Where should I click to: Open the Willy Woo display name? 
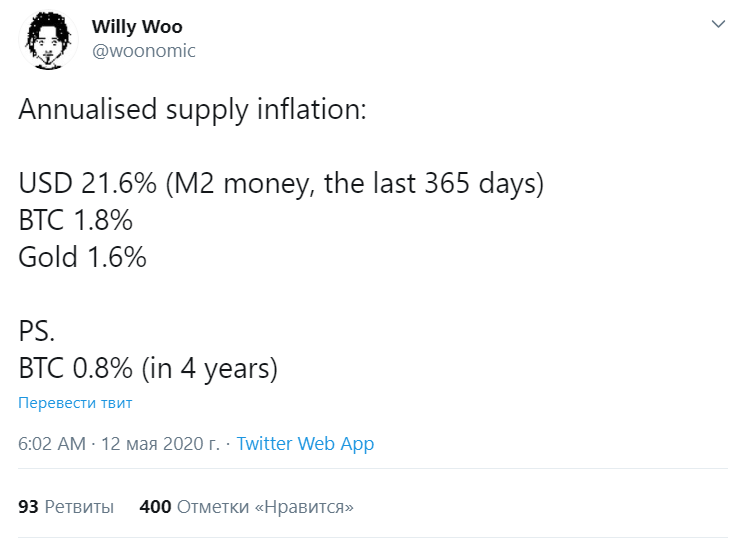(x=136, y=26)
